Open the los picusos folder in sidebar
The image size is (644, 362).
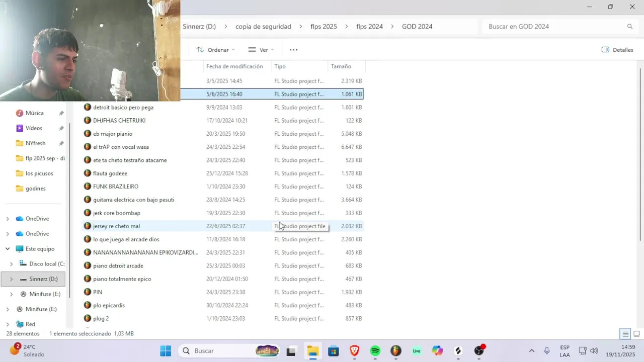(x=39, y=173)
